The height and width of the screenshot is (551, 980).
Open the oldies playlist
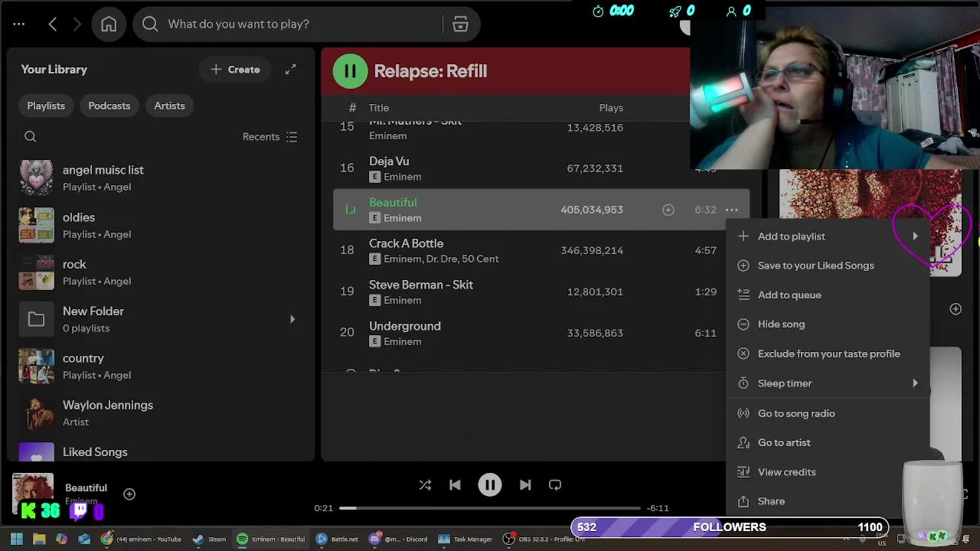coord(160,225)
